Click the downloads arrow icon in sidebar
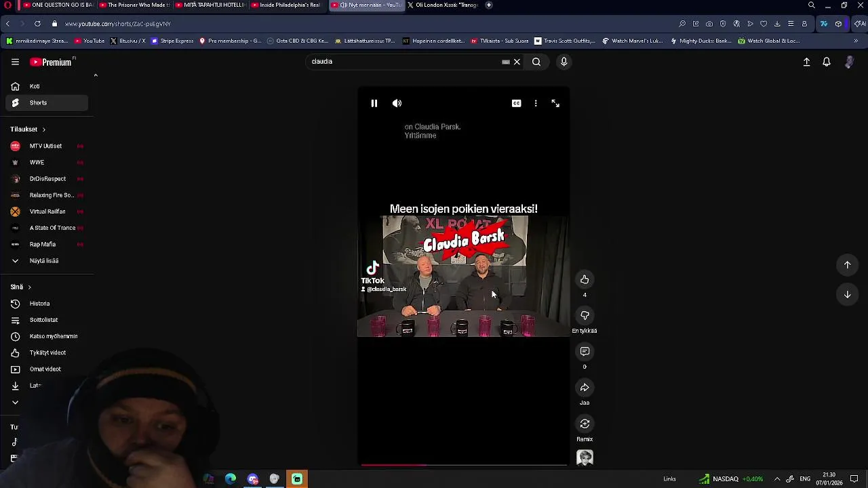Viewport: 868px width, 488px height. coord(15,386)
